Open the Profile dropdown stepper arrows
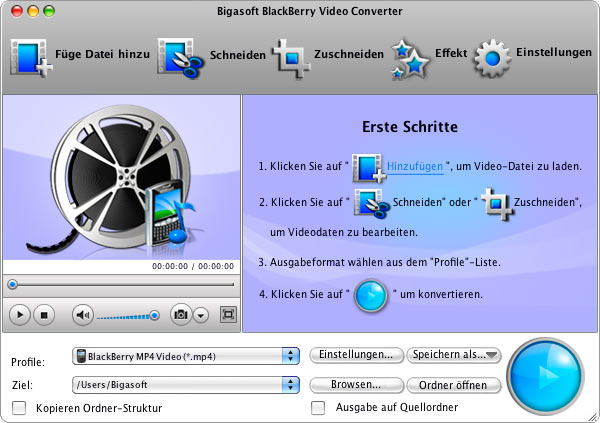The image size is (600, 423). coord(290,356)
